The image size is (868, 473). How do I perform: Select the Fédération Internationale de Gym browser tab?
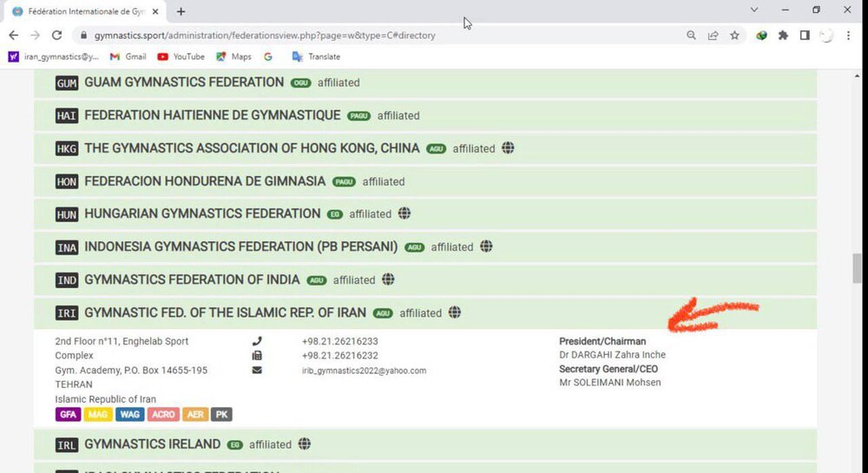82,11
